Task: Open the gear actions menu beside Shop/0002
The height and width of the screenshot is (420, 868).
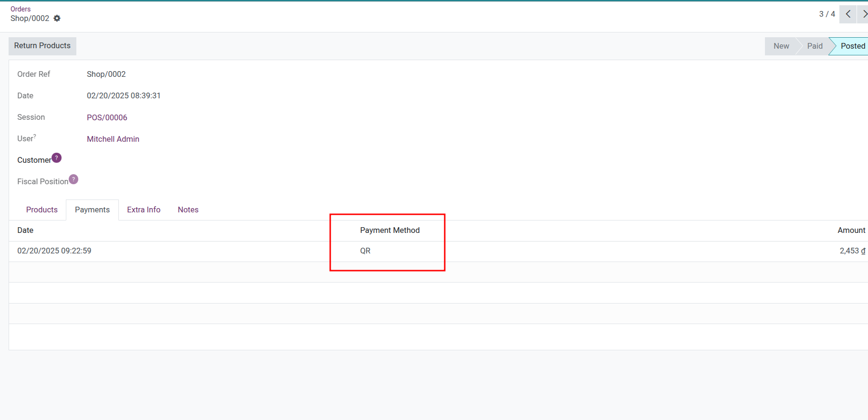Action: pyautogui.click(x=57, y=19)
